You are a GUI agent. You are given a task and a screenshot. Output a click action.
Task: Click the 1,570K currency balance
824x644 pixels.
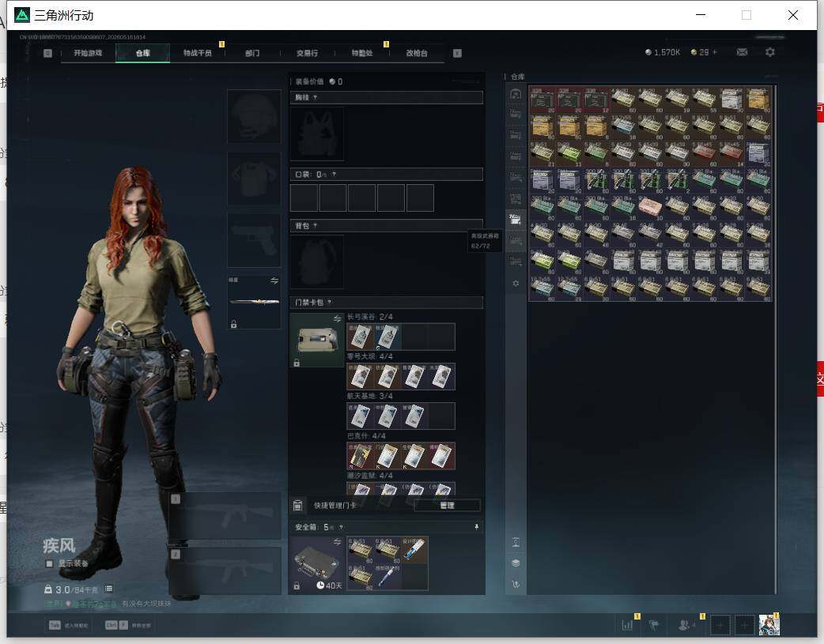[x=663, y=52]
